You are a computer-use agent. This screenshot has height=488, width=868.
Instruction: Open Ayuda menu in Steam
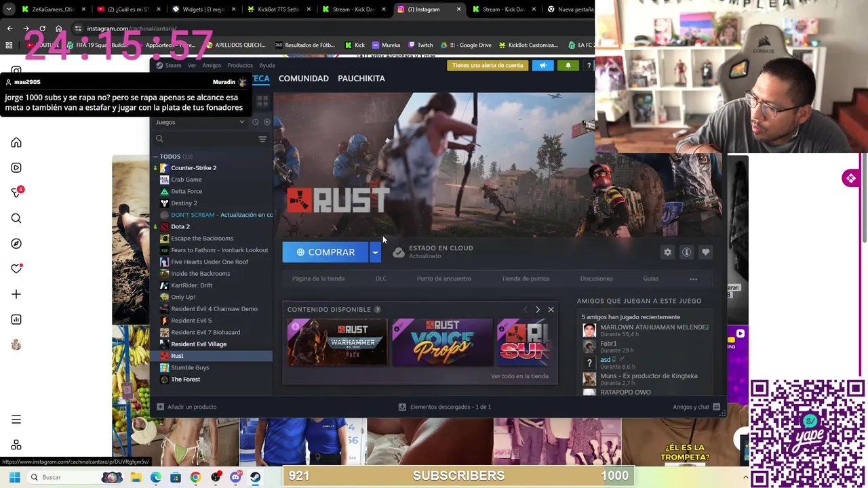267,66
